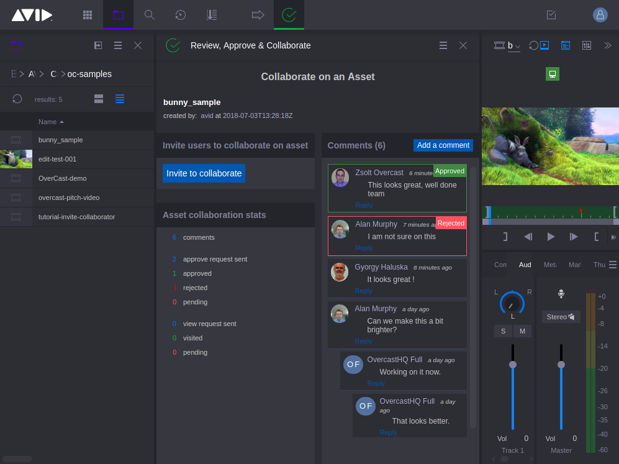This screenshot has height=464, width=619.
Task: Click the edit-test-001 thumbnail image
Action: [16, 159]
